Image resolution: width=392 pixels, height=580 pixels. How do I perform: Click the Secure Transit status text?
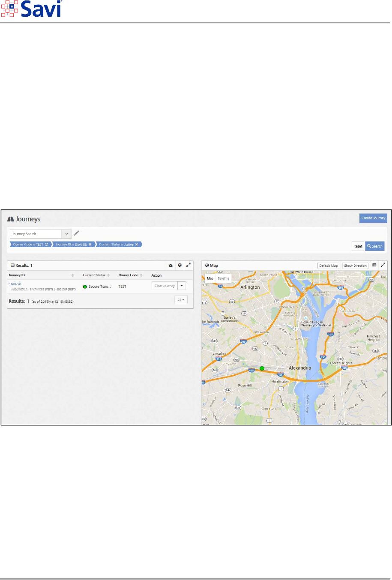[x=99, y=287]
